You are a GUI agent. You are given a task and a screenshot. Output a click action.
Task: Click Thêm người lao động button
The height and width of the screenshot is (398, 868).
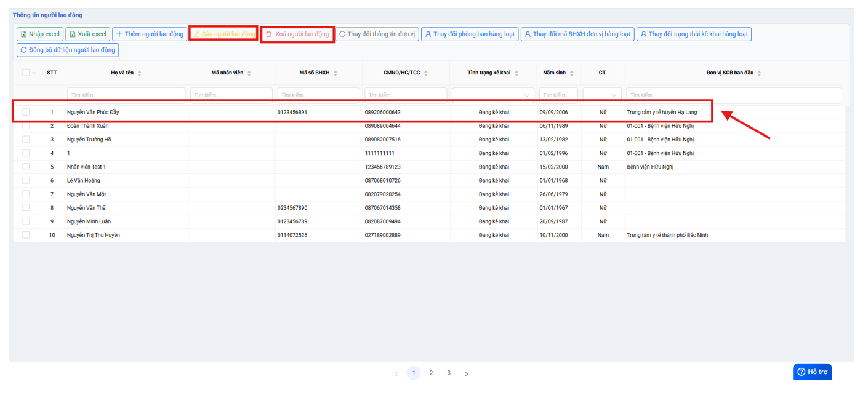click(150, 34)
